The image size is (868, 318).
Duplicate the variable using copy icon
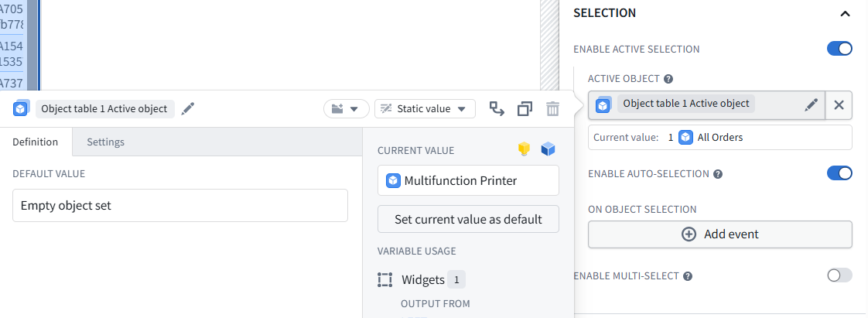(525, 108)
